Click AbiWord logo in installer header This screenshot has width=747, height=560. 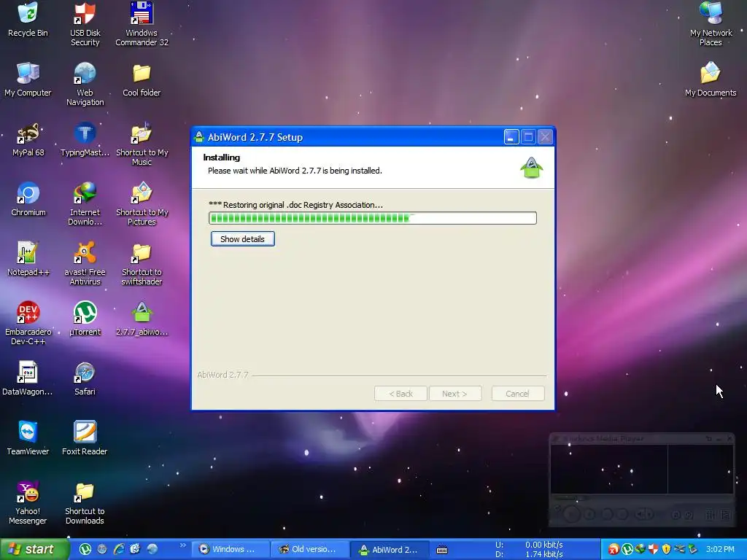click(532, 167)
